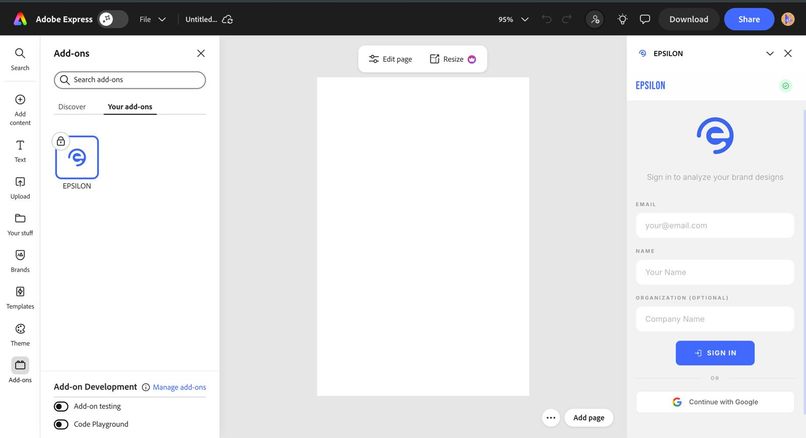Click the Download button

click(688, 19)
